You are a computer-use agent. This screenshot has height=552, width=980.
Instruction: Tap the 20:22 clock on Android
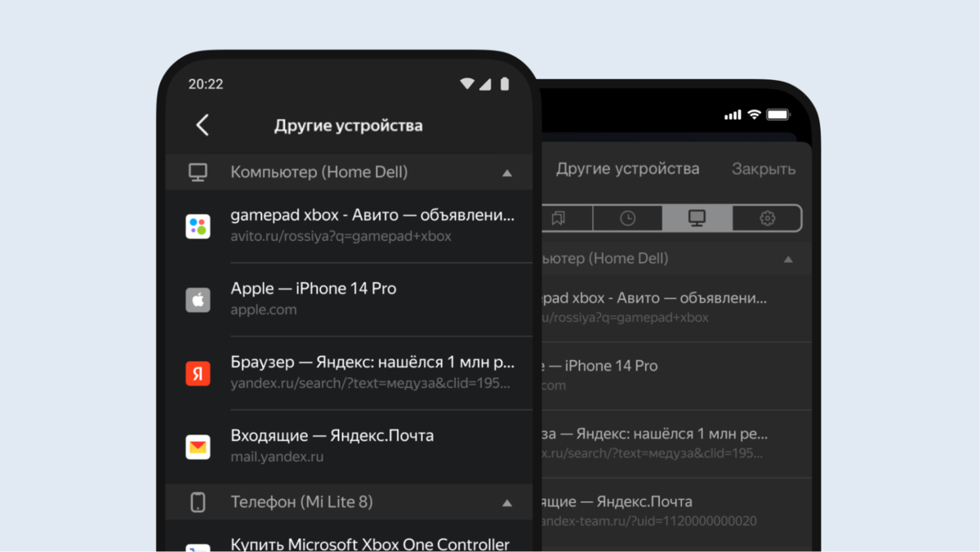point(206,83)
